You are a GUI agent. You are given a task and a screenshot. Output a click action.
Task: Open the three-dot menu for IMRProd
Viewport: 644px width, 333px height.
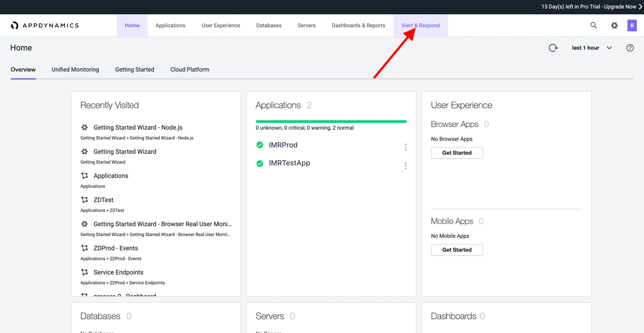(405, 147)
